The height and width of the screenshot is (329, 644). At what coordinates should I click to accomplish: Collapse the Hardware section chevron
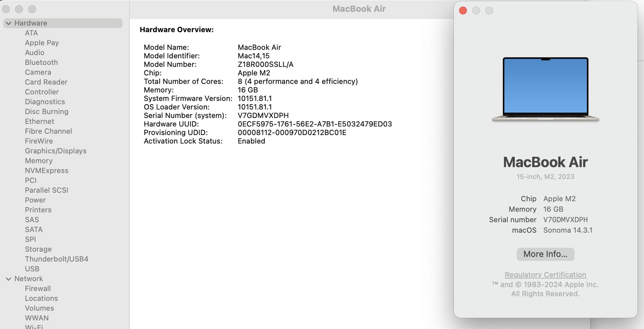click(x=9, y=23)
